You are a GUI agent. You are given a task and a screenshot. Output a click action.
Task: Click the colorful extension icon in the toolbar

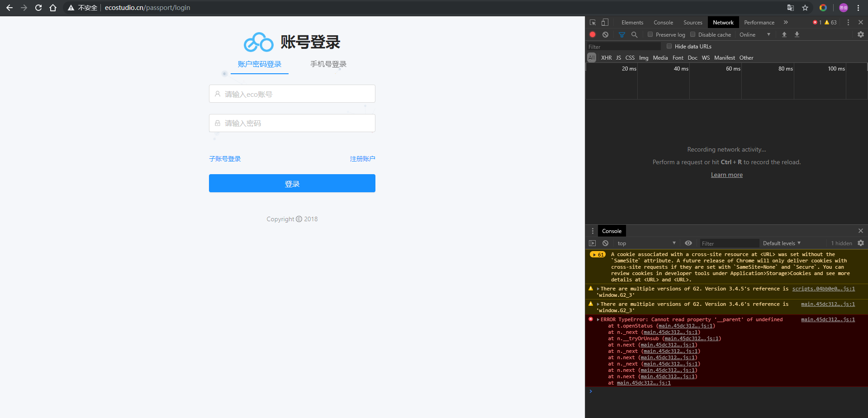[x=823, y=8]
